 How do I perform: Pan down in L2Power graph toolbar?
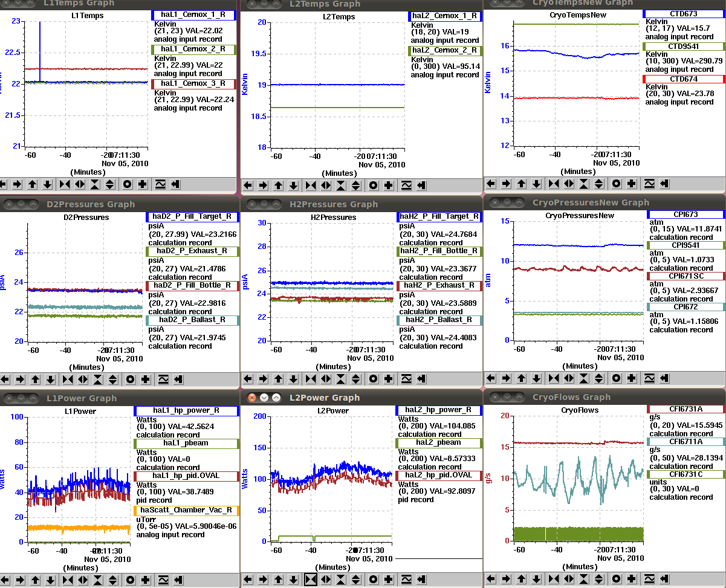[x=294, y=580]
